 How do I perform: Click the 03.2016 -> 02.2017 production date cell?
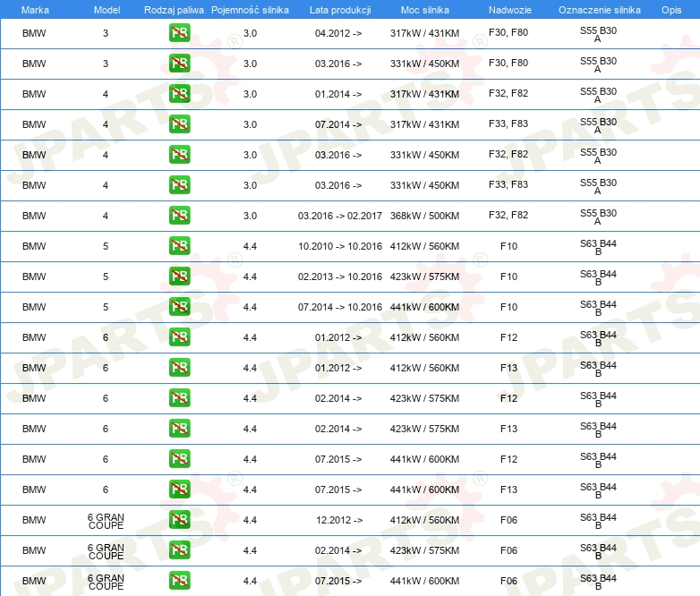tap(339, 216)
